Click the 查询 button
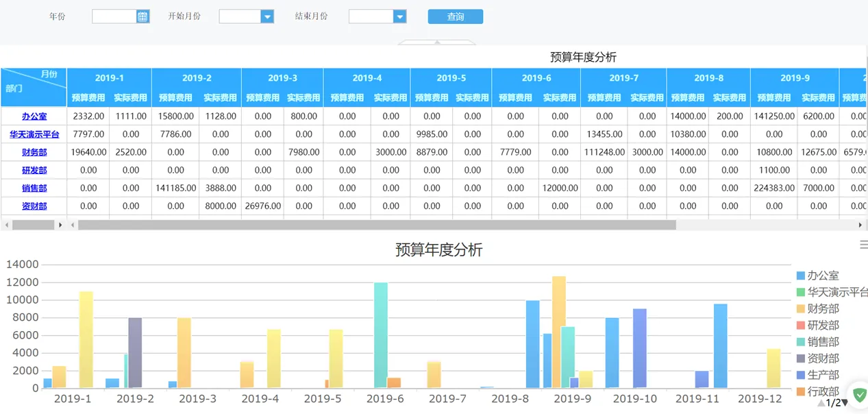Viewport: 868px width, 414px height. [x=455, y=16]
